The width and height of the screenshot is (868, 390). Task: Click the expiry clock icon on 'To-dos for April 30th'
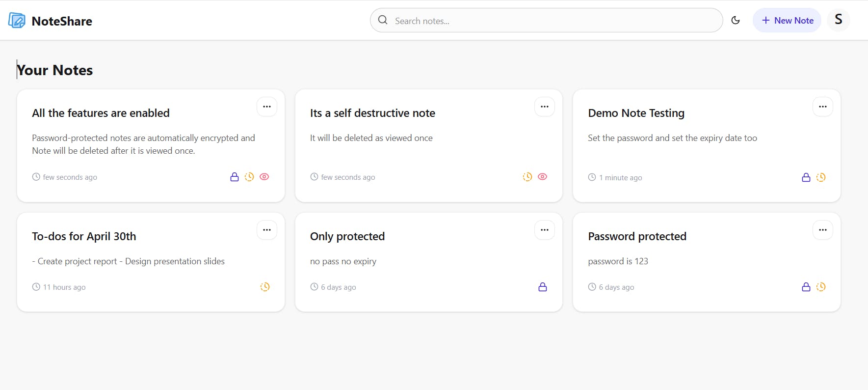pyautogui.click(x=265, y=287)
